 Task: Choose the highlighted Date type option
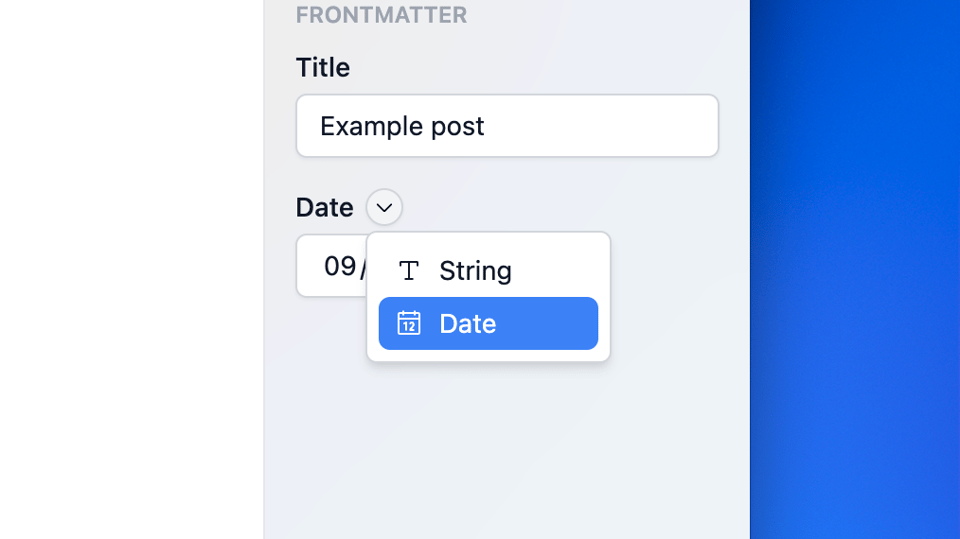(488, 323)
